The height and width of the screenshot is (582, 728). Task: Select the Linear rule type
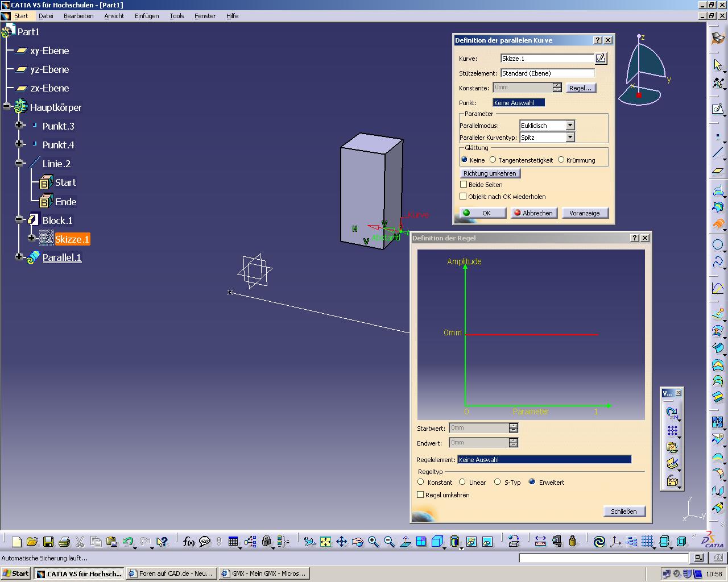click(462, 482)
